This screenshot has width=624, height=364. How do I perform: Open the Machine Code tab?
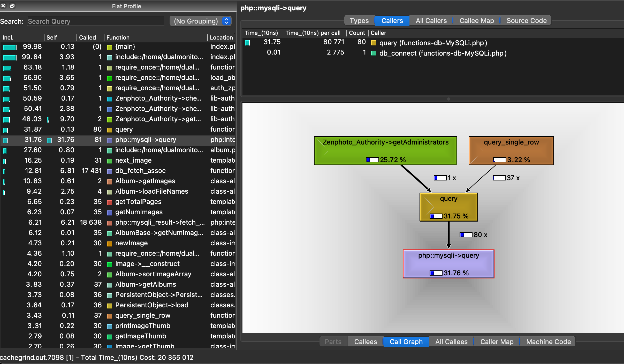click(548, 342)
